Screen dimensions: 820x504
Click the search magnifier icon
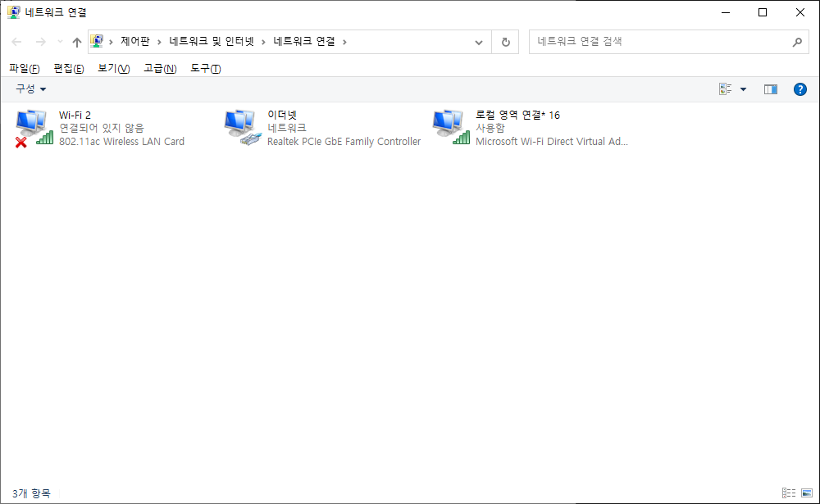pos(797,42)
